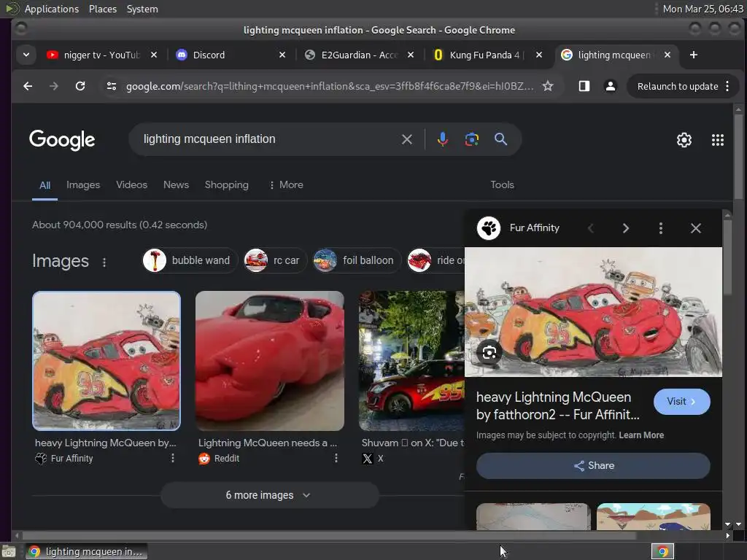The width and height of the screenshot is (747, 560).
Task: Switch to News results tab
Action: [x=177, y=184]
